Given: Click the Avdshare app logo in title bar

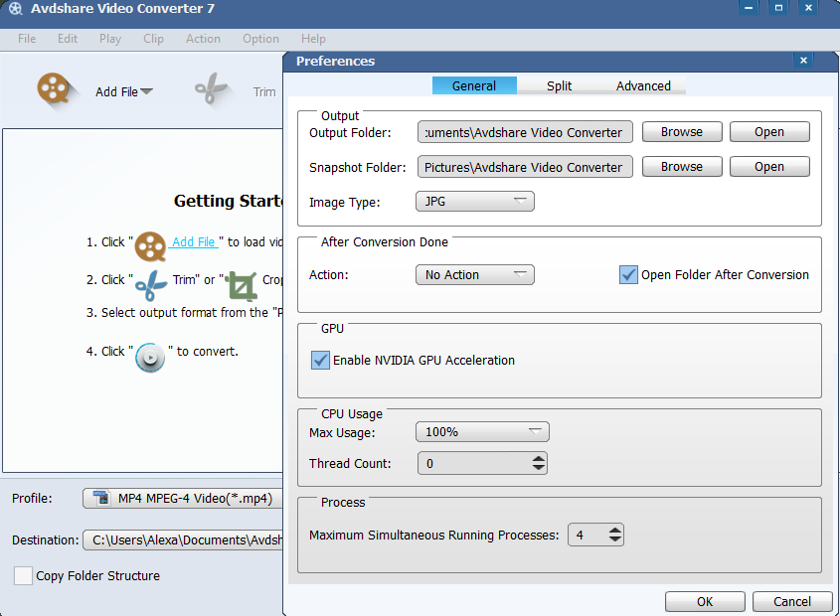Looking at the screenshot, I should click(x=16, y=9).
